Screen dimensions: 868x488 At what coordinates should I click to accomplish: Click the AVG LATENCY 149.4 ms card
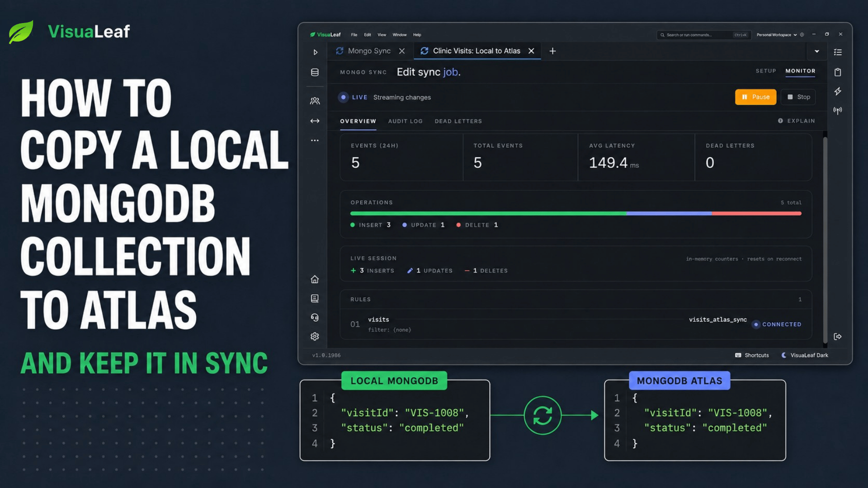coord(636,157)
